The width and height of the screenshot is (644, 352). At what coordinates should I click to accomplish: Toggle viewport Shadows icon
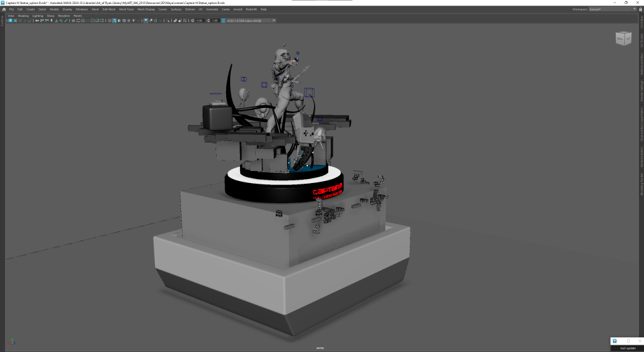[139, 21]
